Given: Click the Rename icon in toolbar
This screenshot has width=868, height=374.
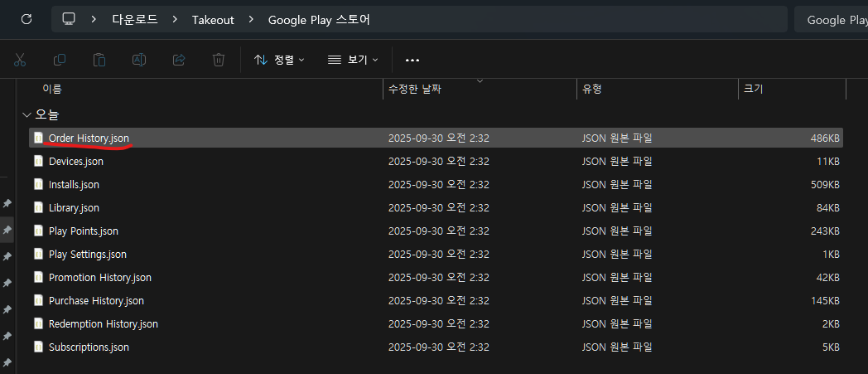Looking at the screenshot, I should pyautogui.click(x=139, y=60).
